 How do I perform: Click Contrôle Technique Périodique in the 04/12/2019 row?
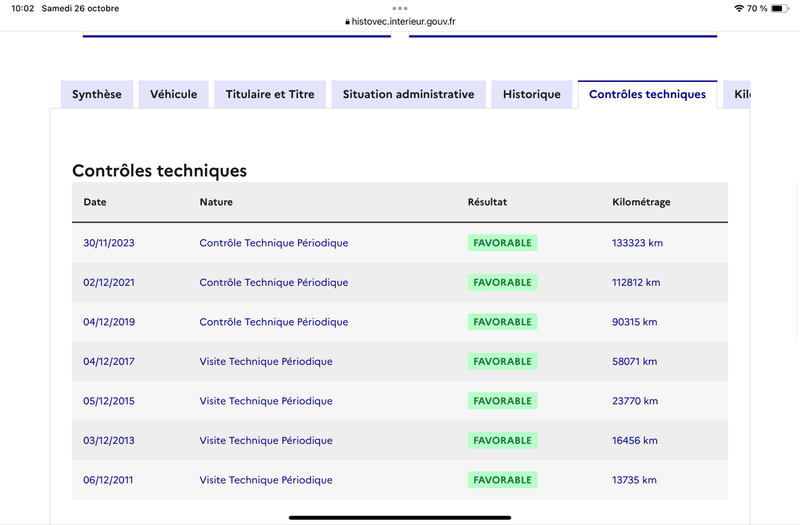(x=274, y=322)
